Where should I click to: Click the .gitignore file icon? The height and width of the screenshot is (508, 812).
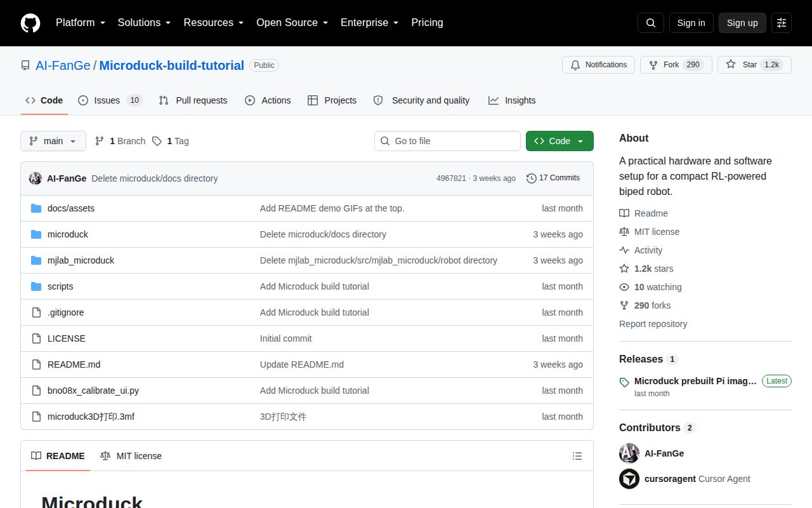tap(36, 312)
